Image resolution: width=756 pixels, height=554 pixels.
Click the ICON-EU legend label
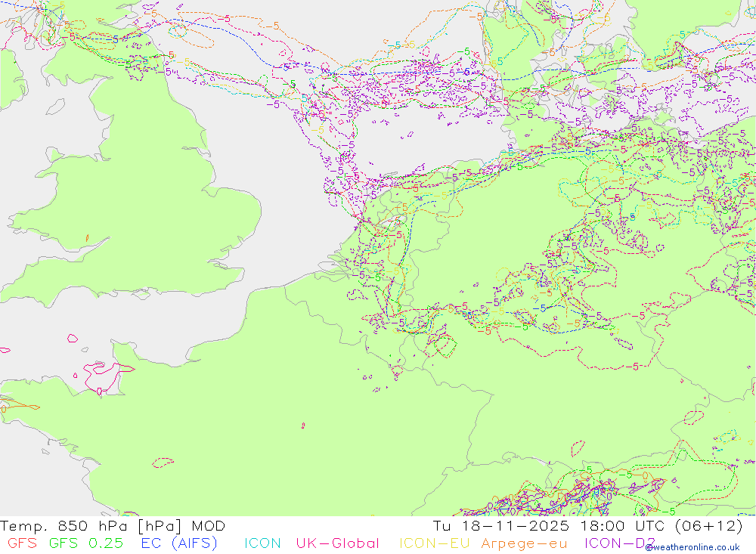pyautogui.click(x=435, y=543)
